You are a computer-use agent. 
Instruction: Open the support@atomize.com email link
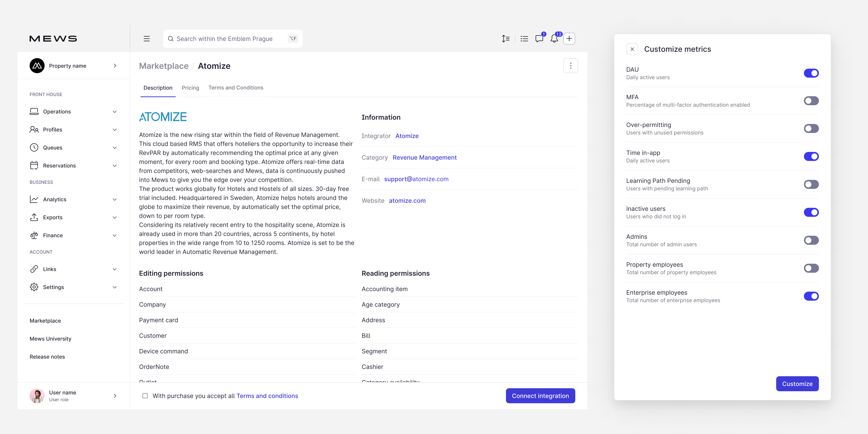[x=416, y=179]
